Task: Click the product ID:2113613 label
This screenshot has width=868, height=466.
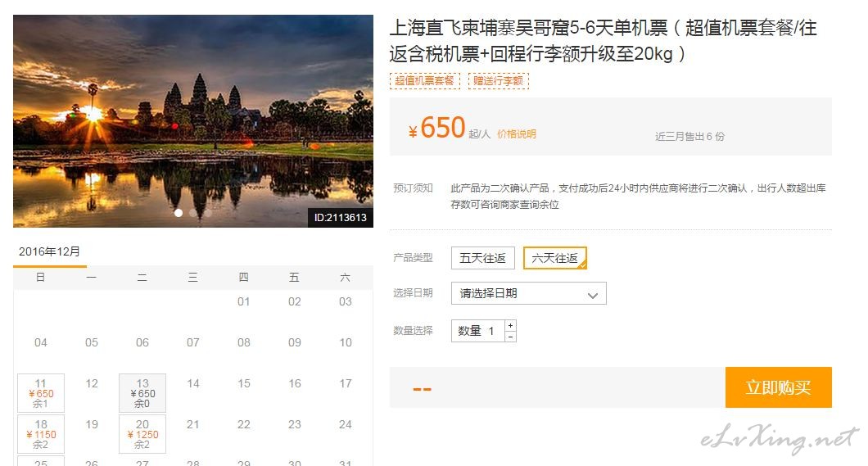Action: (x=341, y=218)
